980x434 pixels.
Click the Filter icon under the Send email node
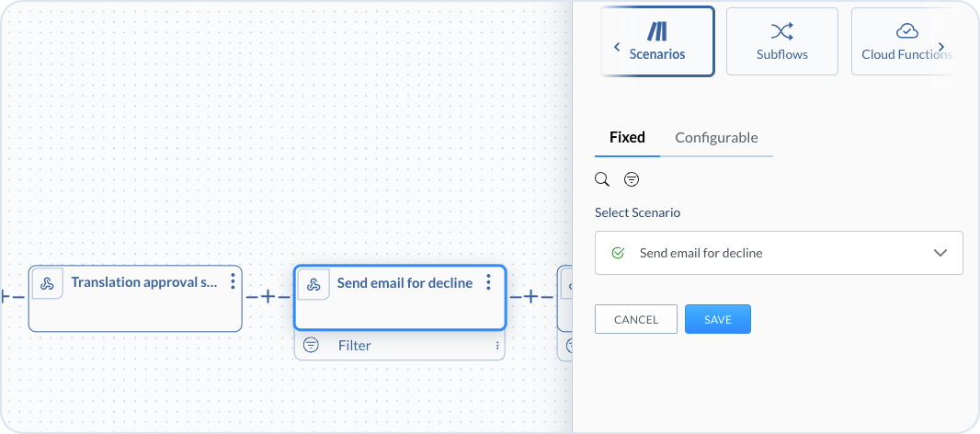312,346
